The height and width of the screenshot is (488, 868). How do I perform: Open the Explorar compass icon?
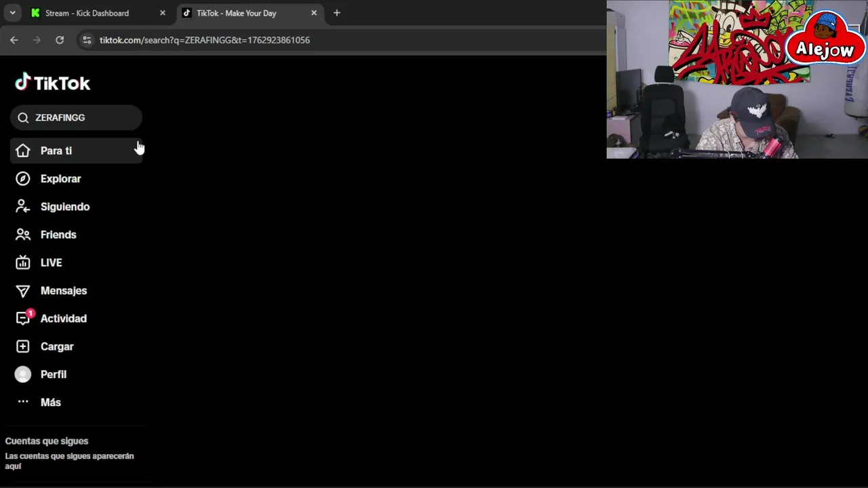point(23,179)
